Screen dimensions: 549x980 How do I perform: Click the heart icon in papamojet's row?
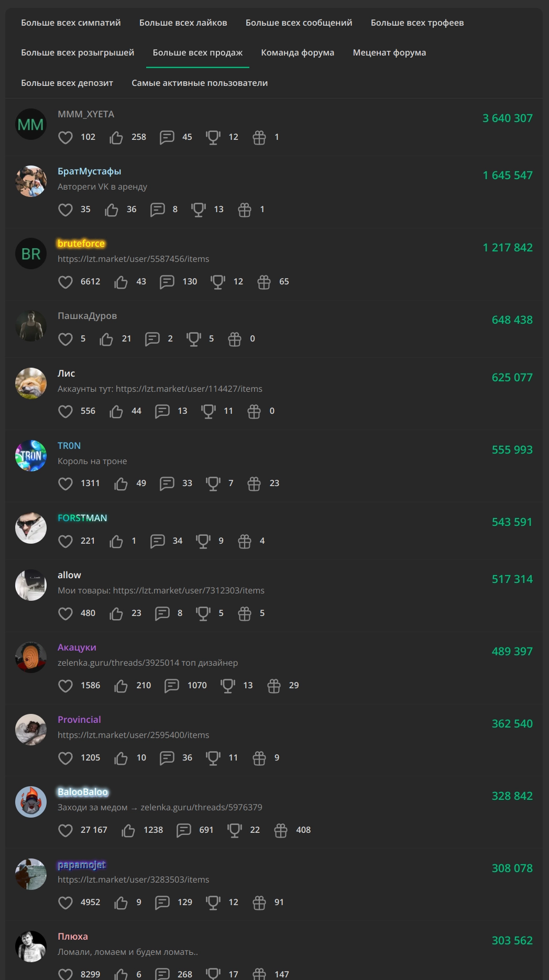pos(65,902)
